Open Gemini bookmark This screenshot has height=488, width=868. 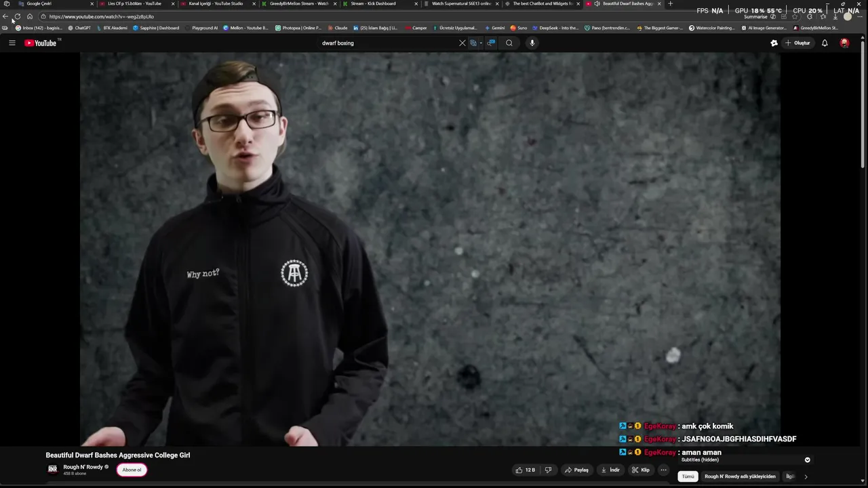494,28
